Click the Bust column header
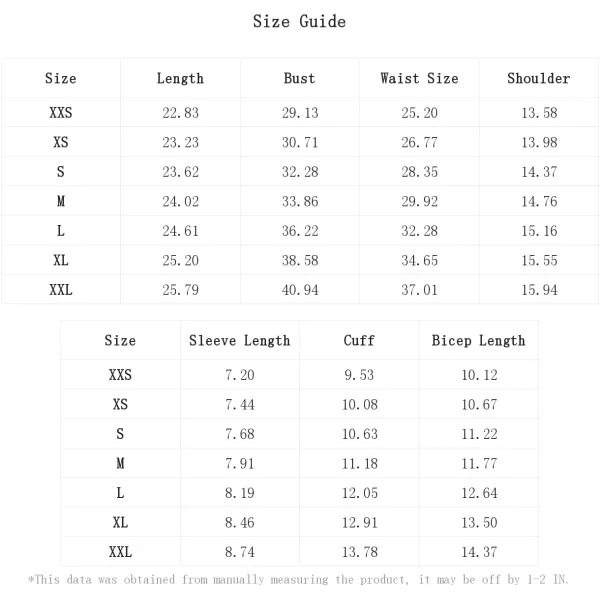Viewport: 600px width, 600px height. point(299,78)
